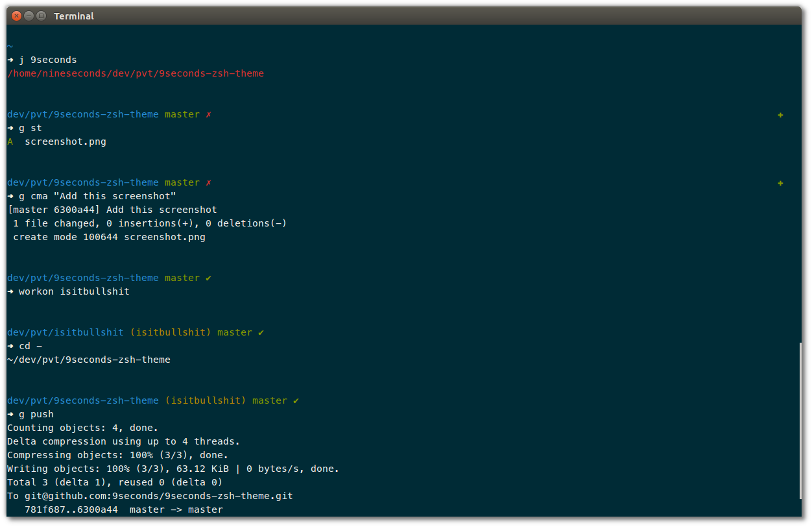Image resolution: width=812 pixels, height=527 pixels.
Task: Click the 'dev/pvt/isitbullshit' prompt path
Action: coord(66,332)
